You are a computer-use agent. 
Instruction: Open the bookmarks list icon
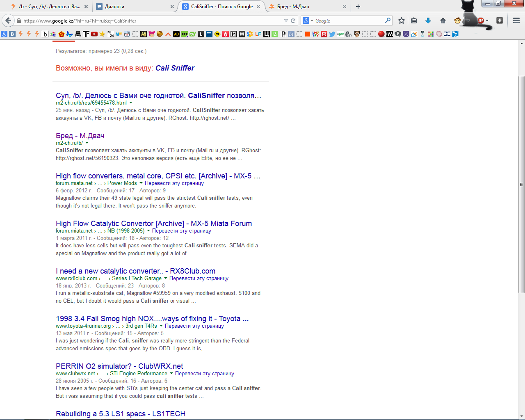pos(414,21)
